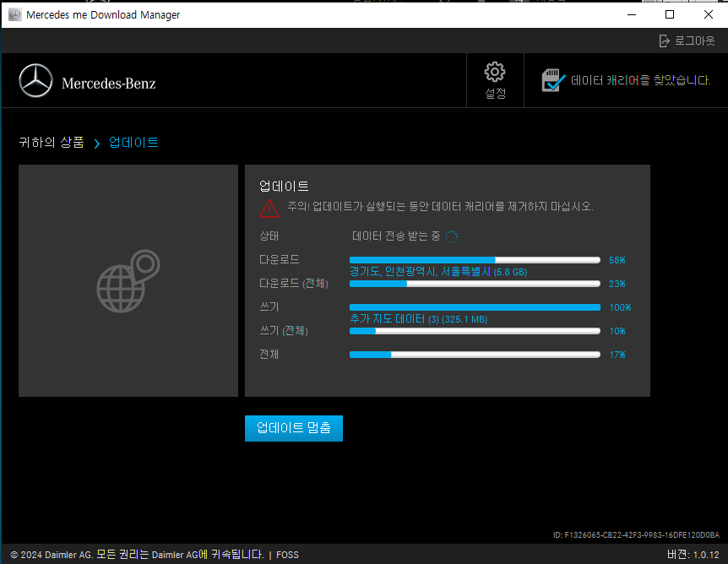Open the FOSS link in footer

click(287, 555)
